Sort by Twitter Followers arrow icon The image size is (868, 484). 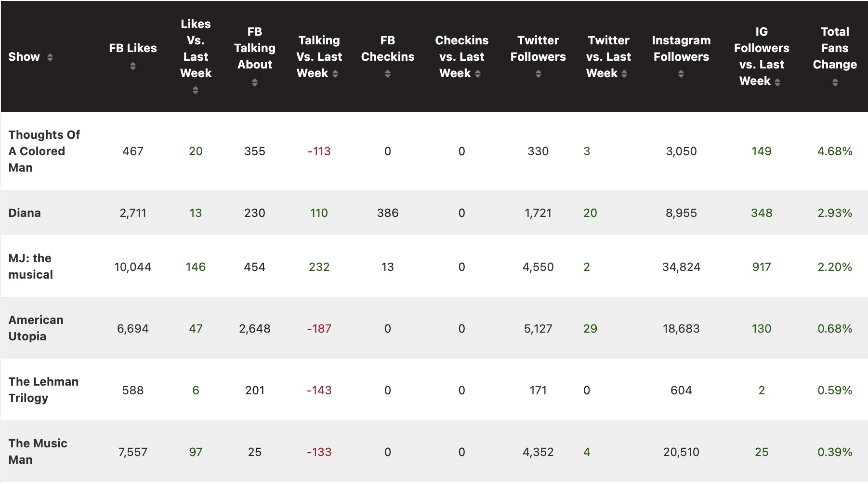(x=538, y=74)
